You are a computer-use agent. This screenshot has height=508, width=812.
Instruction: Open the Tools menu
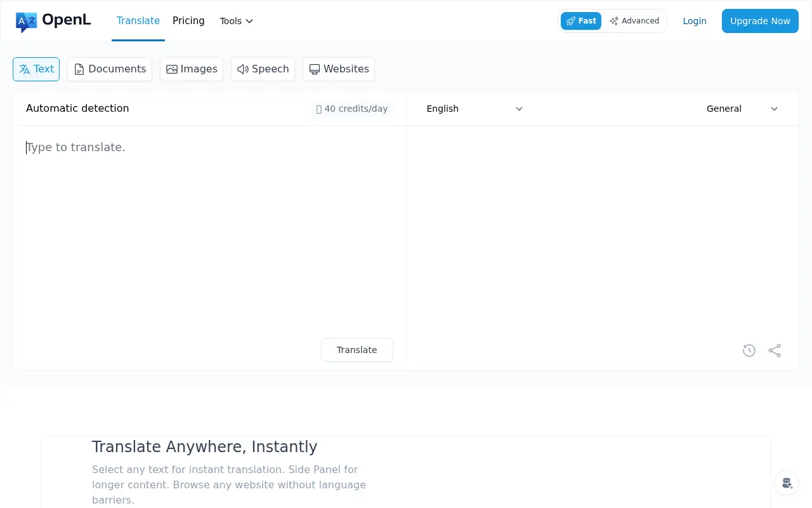(235, 20)
